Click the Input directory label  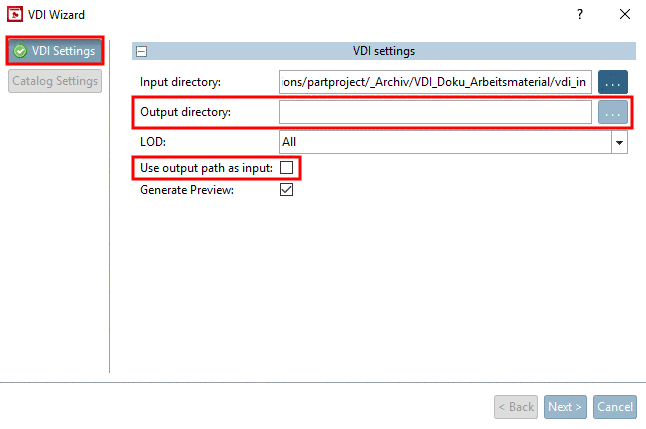pos(180,81)
